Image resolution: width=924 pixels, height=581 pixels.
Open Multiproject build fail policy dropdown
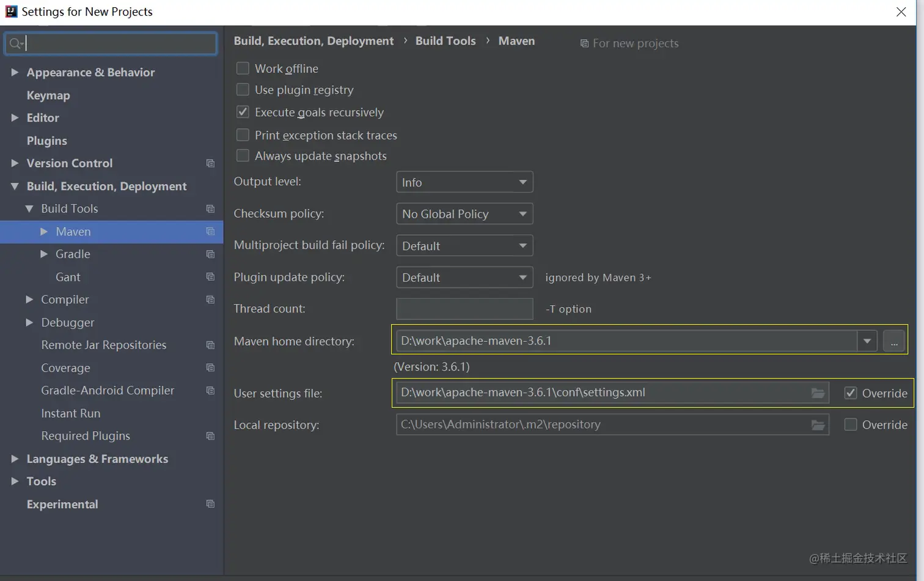[464, 246]
